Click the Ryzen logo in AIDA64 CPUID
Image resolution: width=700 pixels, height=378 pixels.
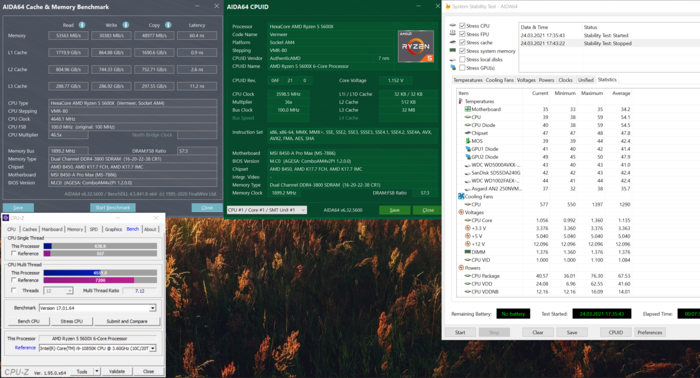[x=416, y=46]
